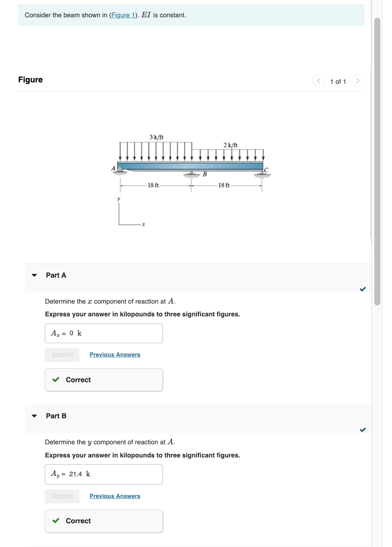Click the disabled Submit button in Part B
This screenshot has height=547, width=392.
tap(62, 496)
